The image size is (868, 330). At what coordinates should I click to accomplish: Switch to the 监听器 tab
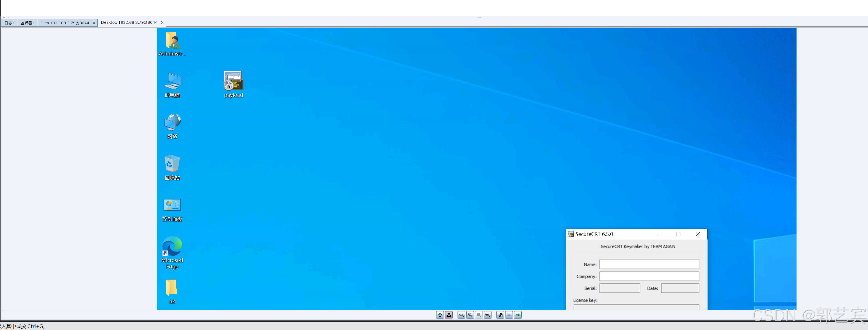pos(26,23)
